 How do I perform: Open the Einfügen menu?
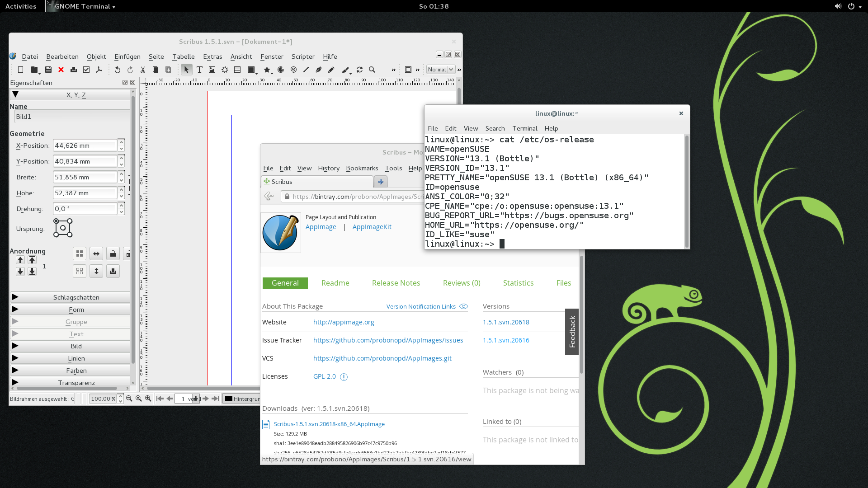click(x=127, y=56)
